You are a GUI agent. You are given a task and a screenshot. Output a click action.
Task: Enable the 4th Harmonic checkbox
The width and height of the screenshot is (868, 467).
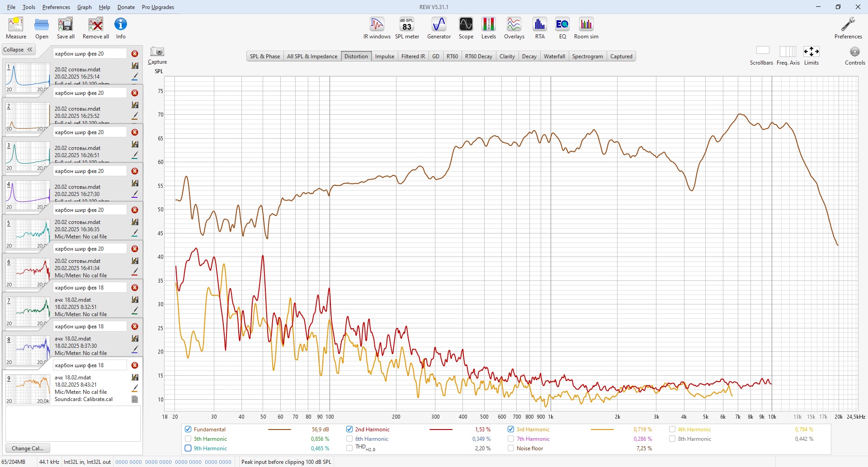point(672,430)
